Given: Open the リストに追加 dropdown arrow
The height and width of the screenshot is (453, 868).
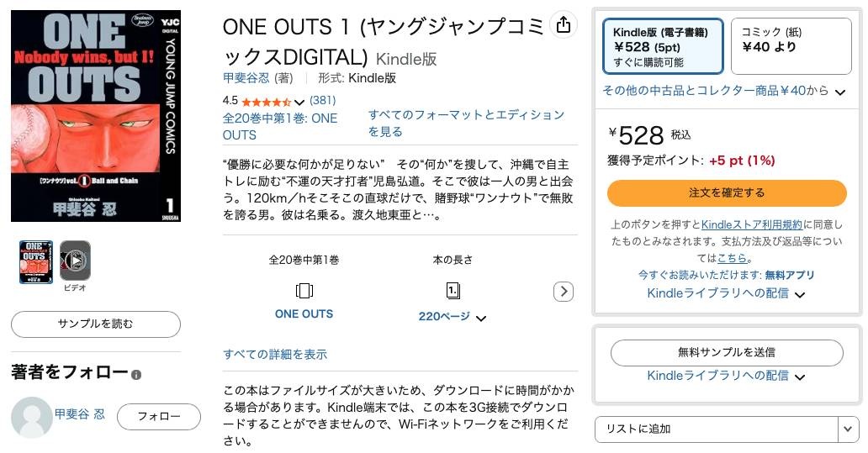Looking at the screenshot, I should coord(849,429).
